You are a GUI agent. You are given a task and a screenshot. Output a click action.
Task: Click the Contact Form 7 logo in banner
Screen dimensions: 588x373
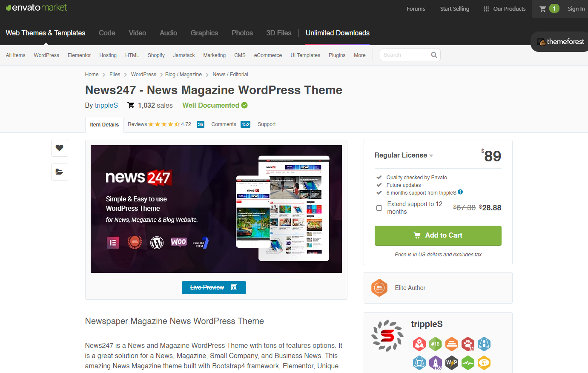201,243
